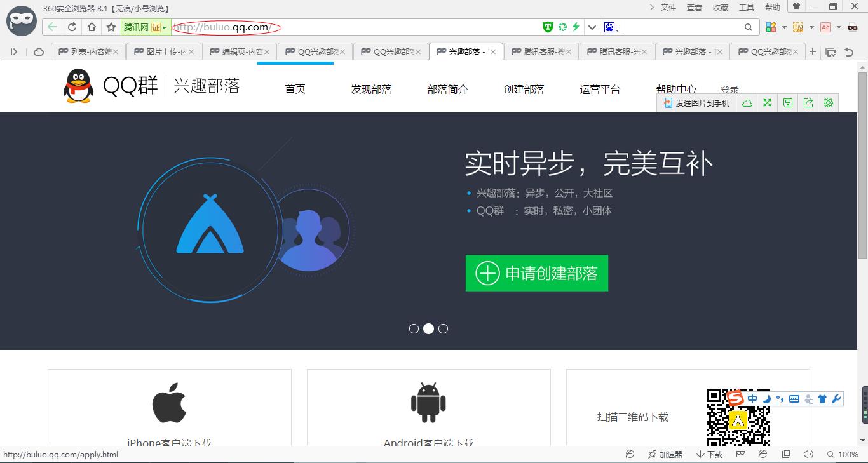This screenshot has height=463, width=868.
Task: Click the buluo.qq.com address bar
Action: coord(355,27)
